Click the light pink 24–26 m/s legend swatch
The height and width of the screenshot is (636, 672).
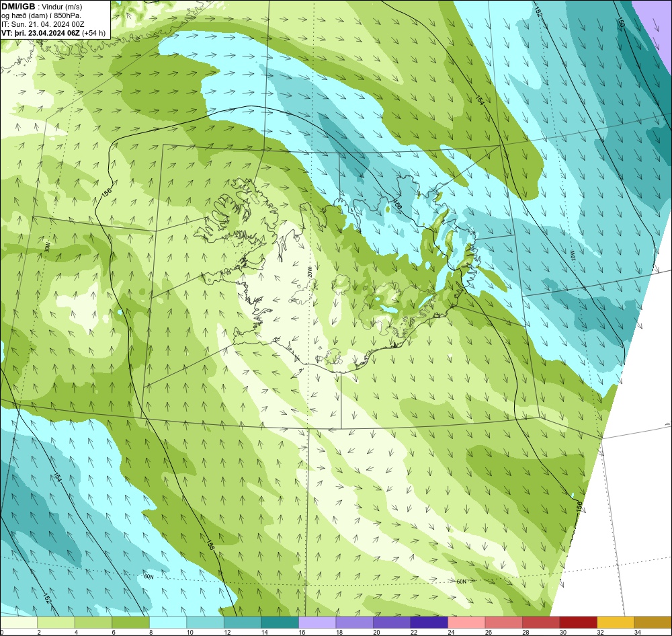point(466,623)
